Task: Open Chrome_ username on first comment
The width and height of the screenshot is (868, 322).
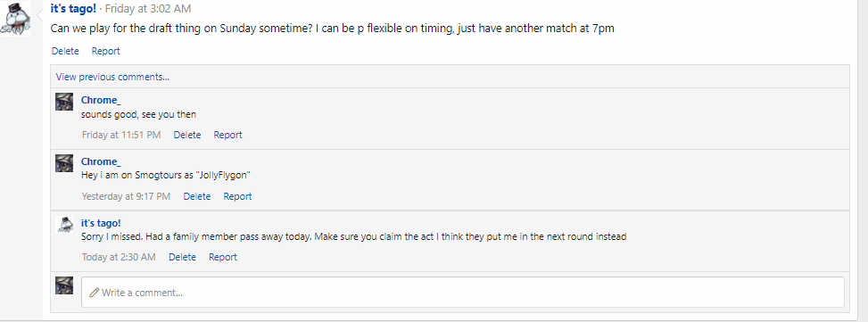Action: click(x=101, y=100)
